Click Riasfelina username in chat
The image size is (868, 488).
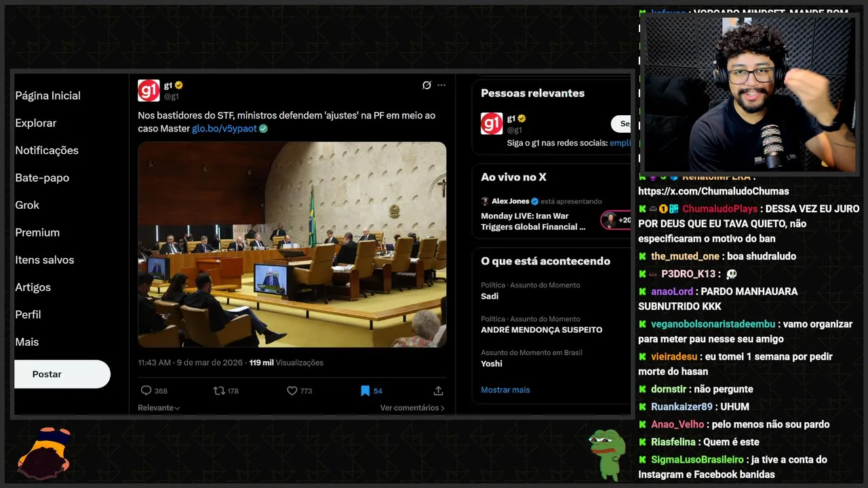(x=673, y=442)
